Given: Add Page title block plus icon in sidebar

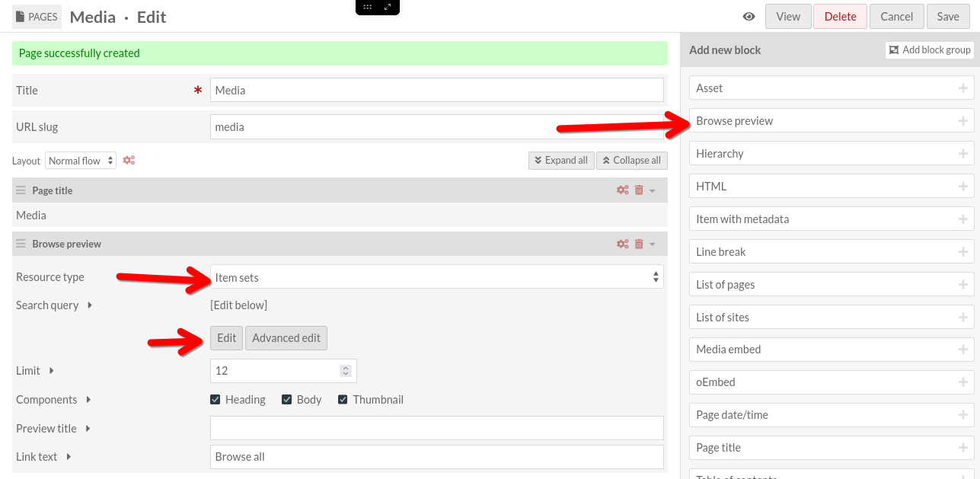Looking at the screenshot, I should 963,448.
